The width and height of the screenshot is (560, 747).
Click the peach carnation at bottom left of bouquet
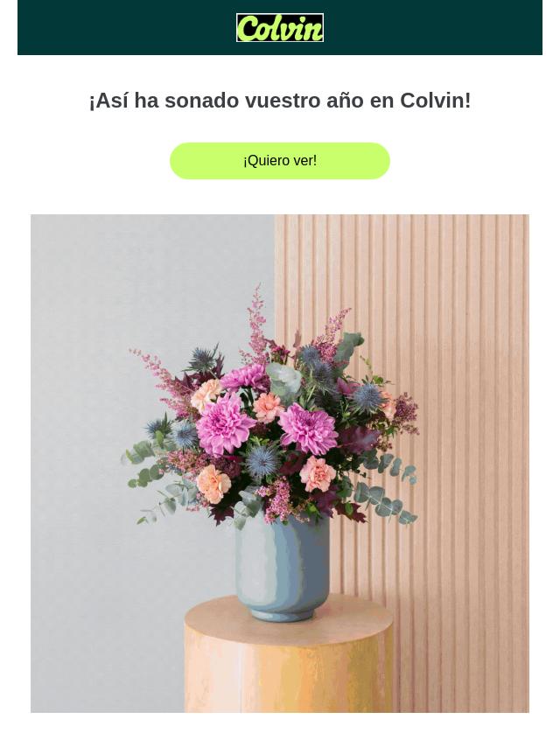pos(213,484)
